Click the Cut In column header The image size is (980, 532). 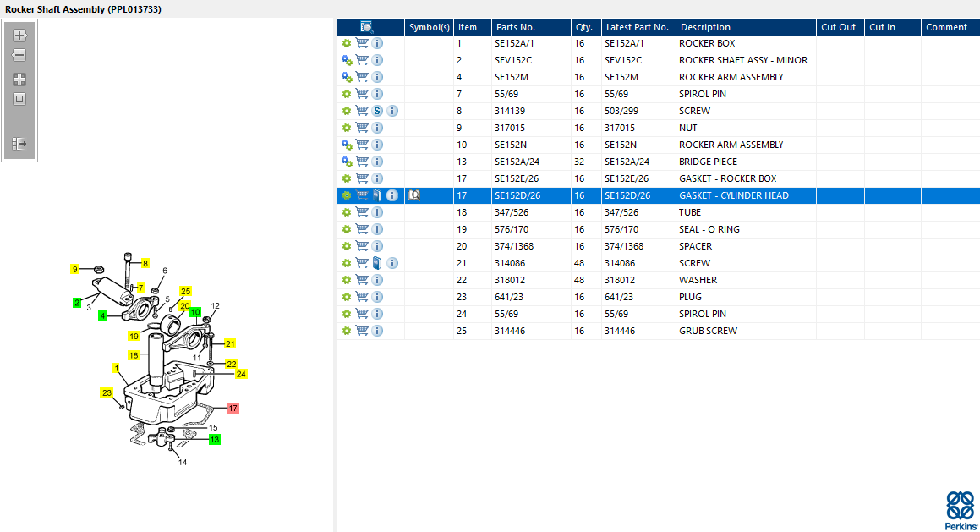point(893,27)
